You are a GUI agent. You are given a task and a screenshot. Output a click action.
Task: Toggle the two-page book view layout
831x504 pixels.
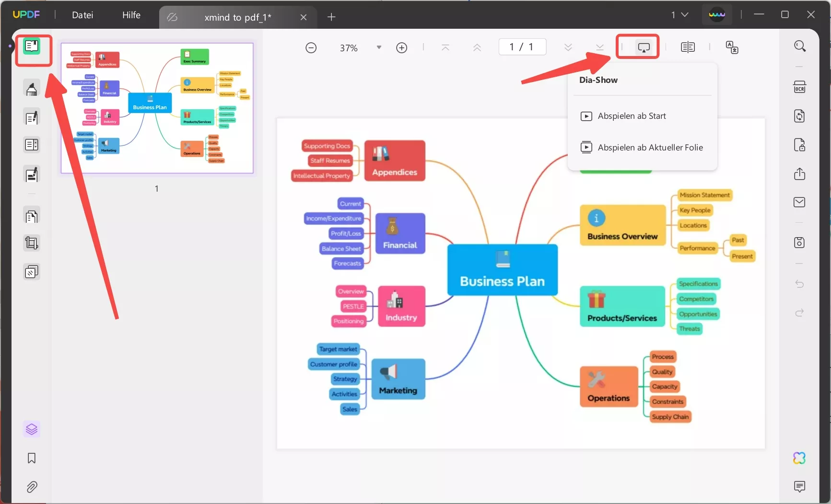[x=688, y=47]
